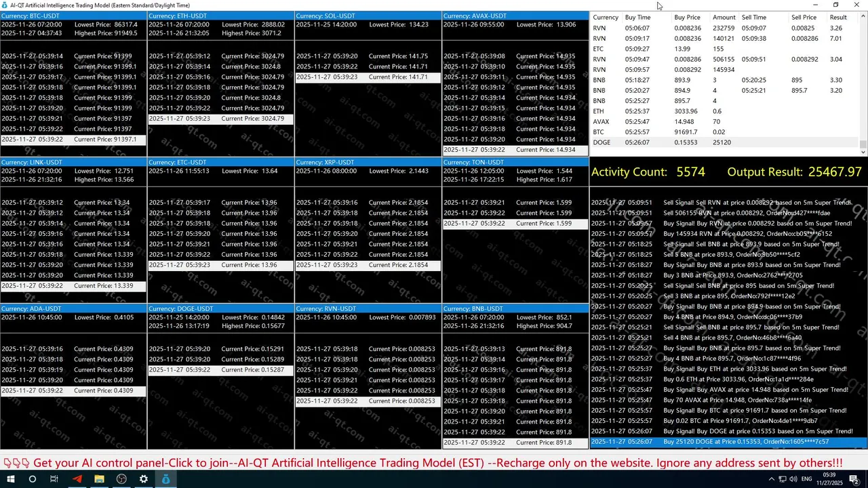Image resolution: width=868 pixels, height=488 pixels.
Task: Sort table by Amount column header
Action: pyautogui.click(x=724, y=18)
